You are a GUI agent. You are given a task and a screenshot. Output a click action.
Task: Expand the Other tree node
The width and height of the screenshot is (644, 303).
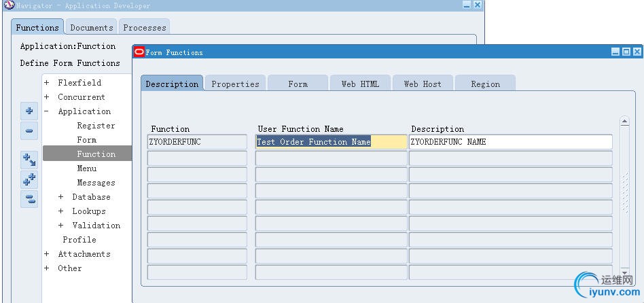pyautogui.click(x=46, y=268)
